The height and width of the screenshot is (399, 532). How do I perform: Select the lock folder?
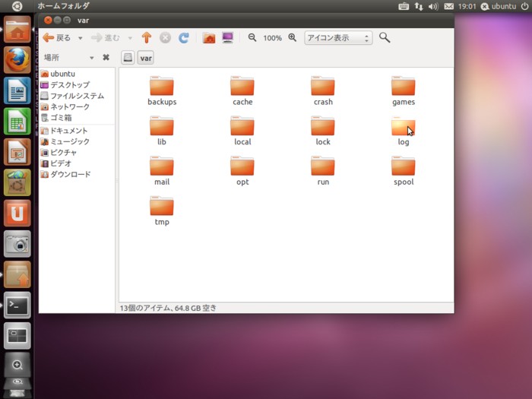click(323, 130)
